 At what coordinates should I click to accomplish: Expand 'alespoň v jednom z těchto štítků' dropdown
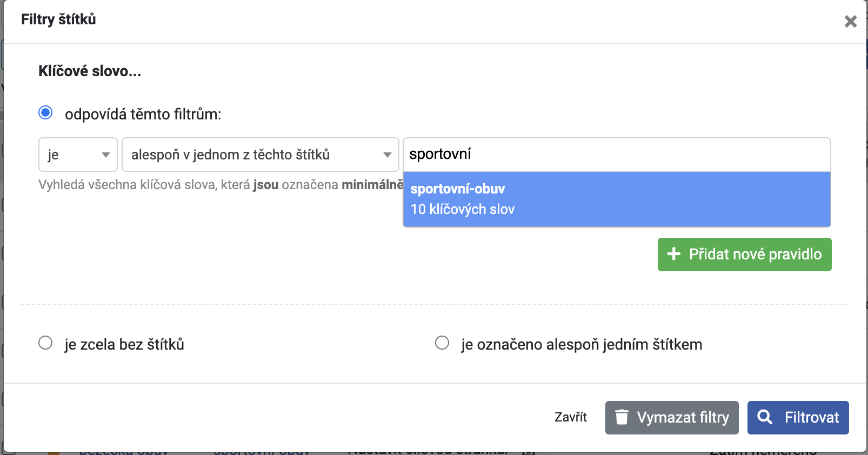pyautogui.click(x=261, y=155)
